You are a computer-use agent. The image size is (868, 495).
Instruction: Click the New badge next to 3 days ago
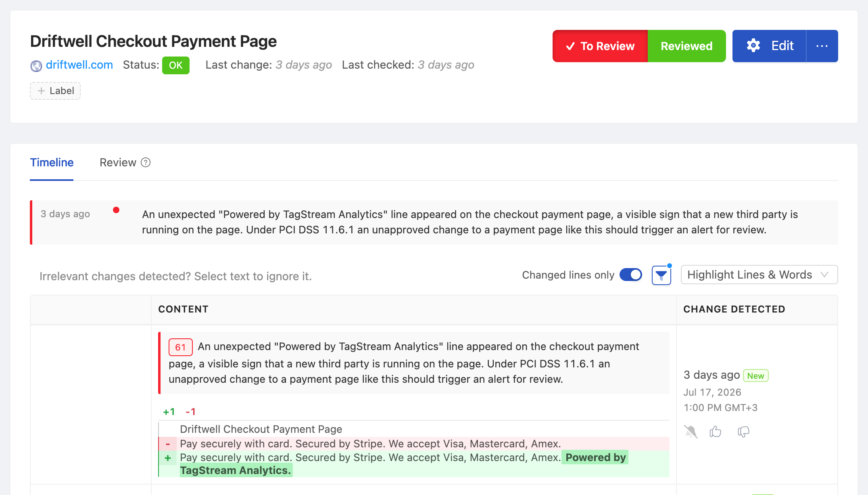[x=755, y=376]
